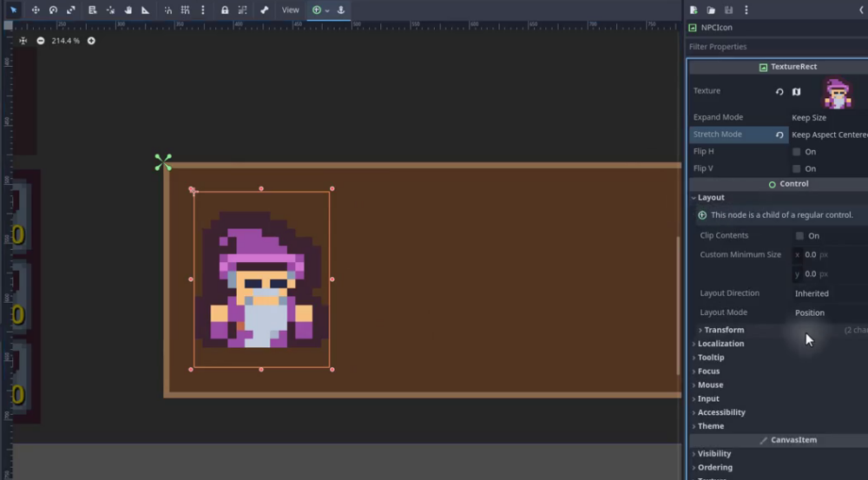Activate the Select mode arrow tool
868x480 pixels.
click(13, 10)
